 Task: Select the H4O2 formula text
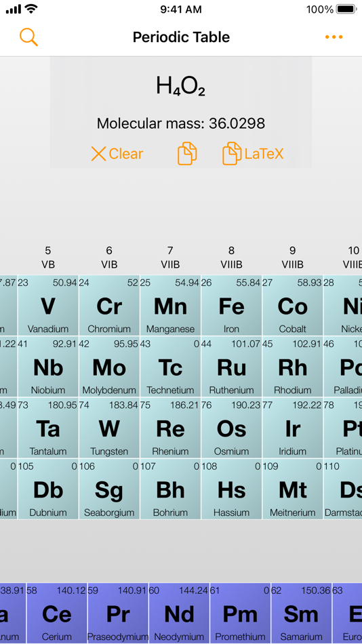click(x=181, y=87)
